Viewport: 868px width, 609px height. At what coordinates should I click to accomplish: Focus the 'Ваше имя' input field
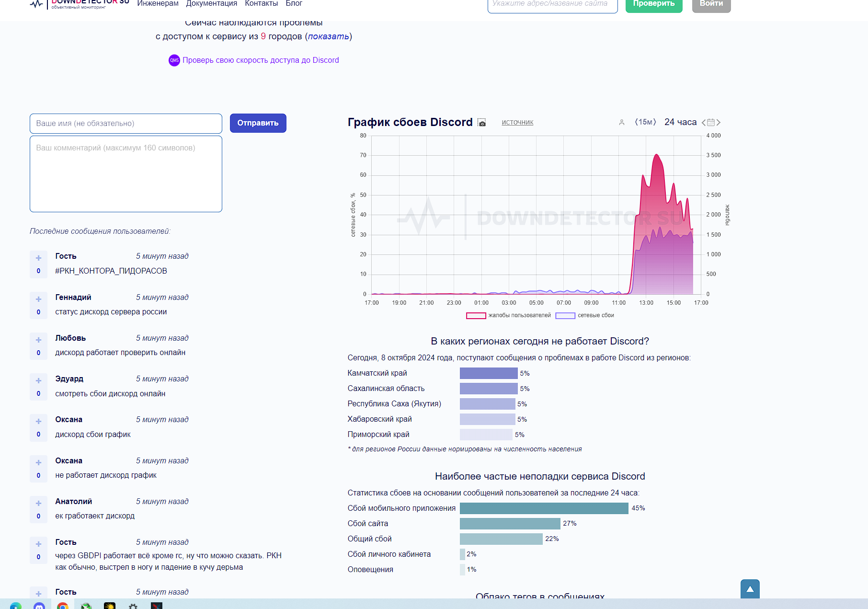pos(126,124)
